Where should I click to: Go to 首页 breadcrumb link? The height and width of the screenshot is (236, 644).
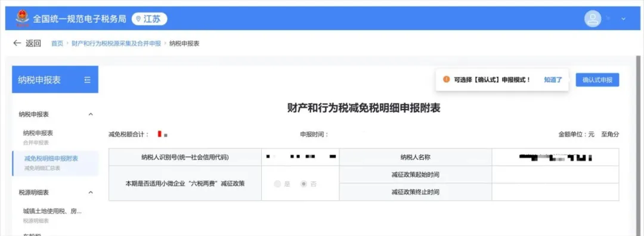point(57,44)
